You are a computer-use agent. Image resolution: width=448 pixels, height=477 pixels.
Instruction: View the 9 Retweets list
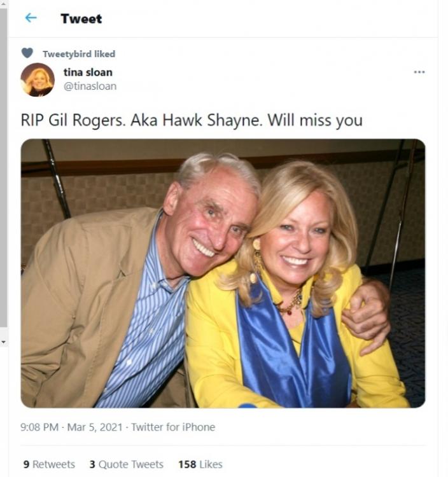click(x=49, y=464)
